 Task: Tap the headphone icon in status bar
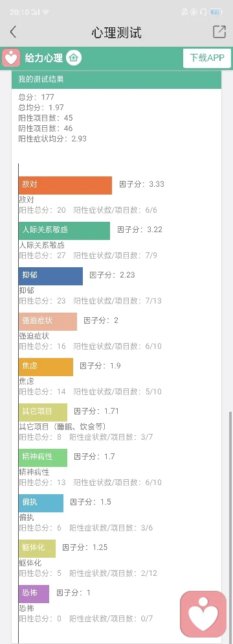(x=203, y=12)
